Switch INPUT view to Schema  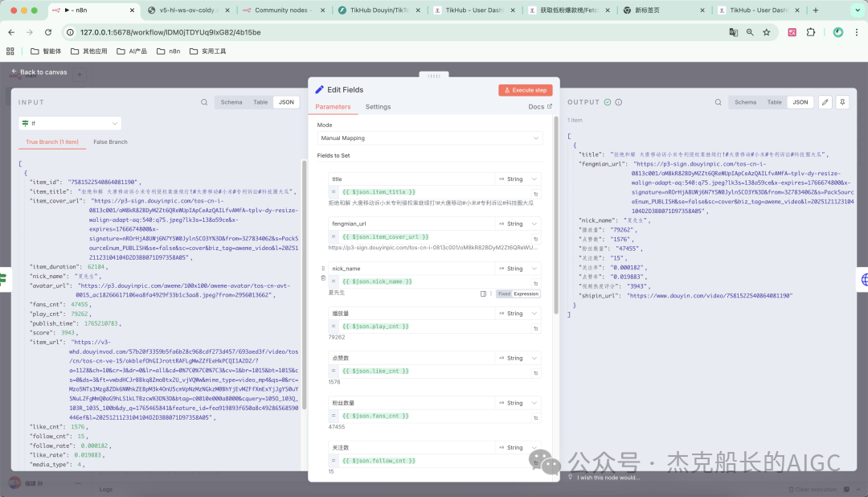click(231, 102)
